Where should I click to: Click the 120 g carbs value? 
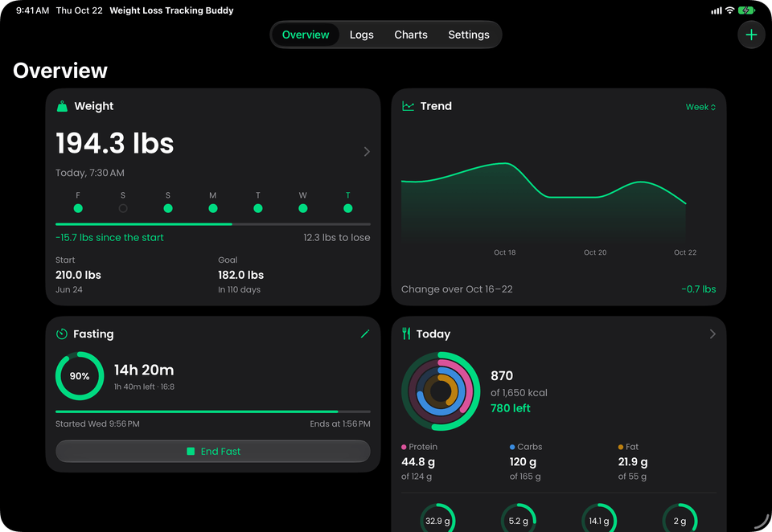(523, 461)
